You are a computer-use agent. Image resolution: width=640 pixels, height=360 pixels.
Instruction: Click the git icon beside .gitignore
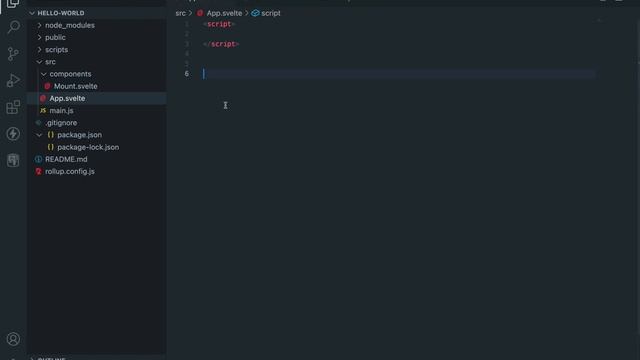pyautogui.click(x=38, y=122)
